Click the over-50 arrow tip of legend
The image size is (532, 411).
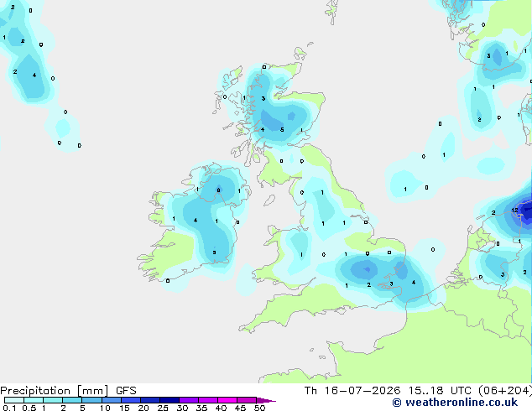tap(266, 400)
